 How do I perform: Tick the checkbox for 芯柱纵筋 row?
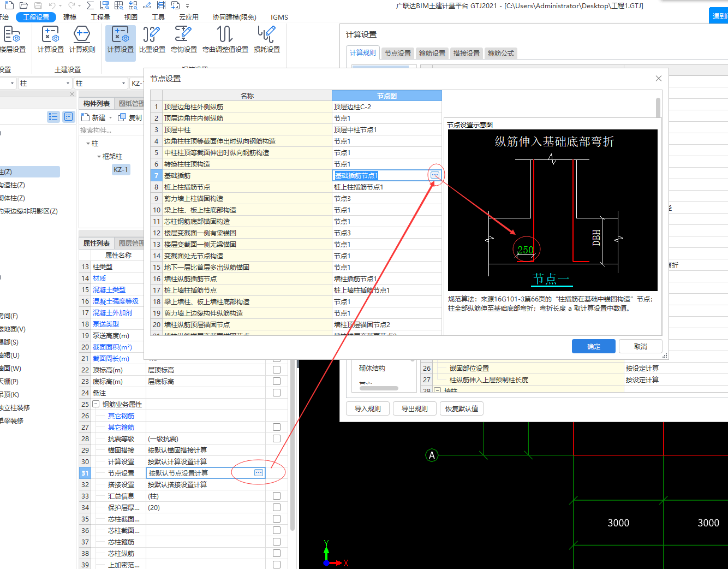click(x=277, y=553)
